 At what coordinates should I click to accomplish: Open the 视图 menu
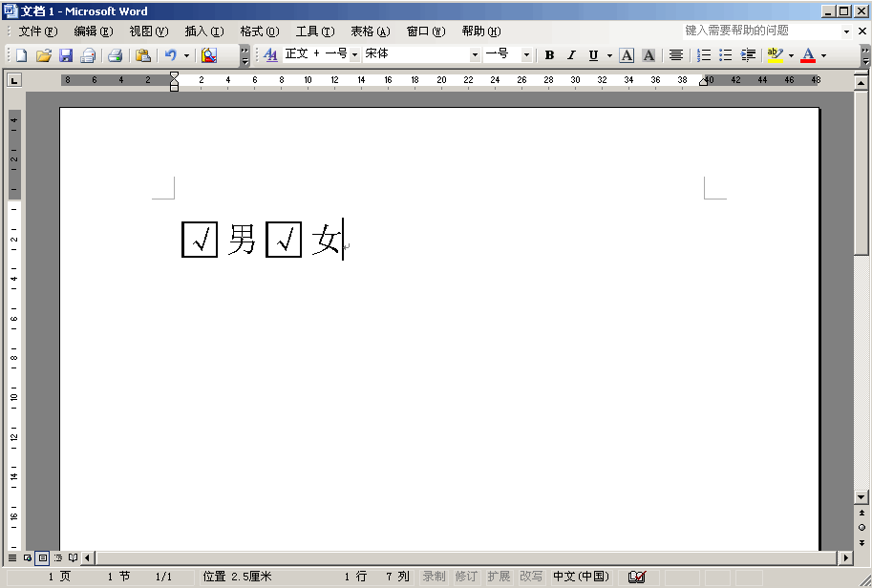(148, 31)
